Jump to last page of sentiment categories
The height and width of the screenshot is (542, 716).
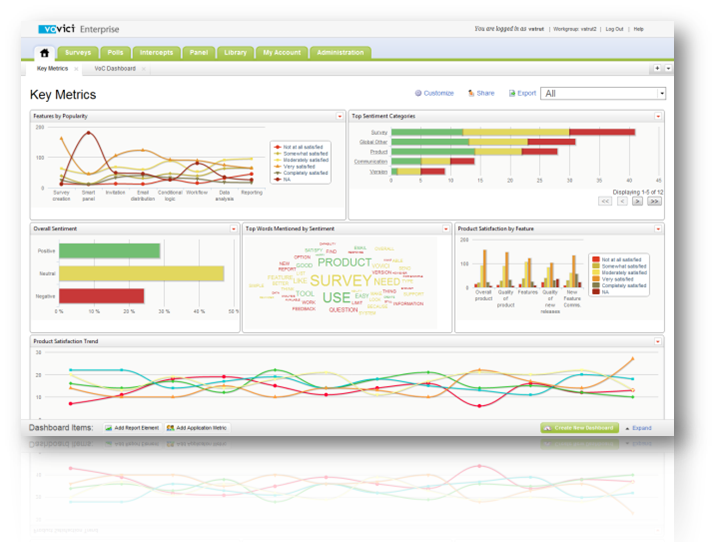click(654, 201)
